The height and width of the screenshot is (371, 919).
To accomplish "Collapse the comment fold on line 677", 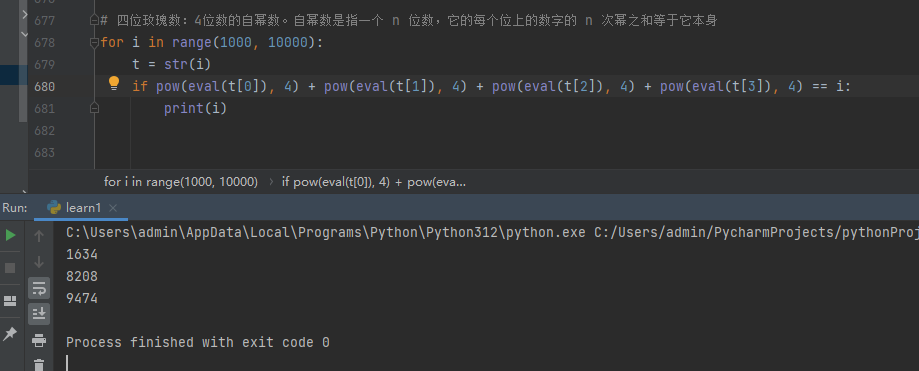I will 94,21.
